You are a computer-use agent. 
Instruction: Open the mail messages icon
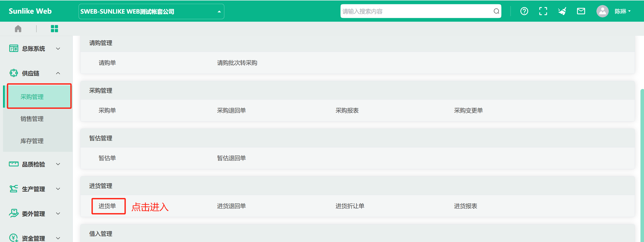(581, 11)
